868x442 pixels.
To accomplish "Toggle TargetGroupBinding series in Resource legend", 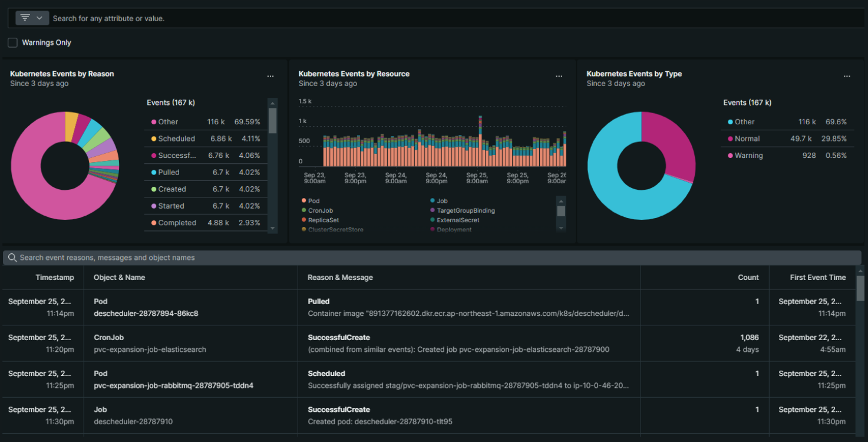I will pyautogui.click(x=463, y=210).
